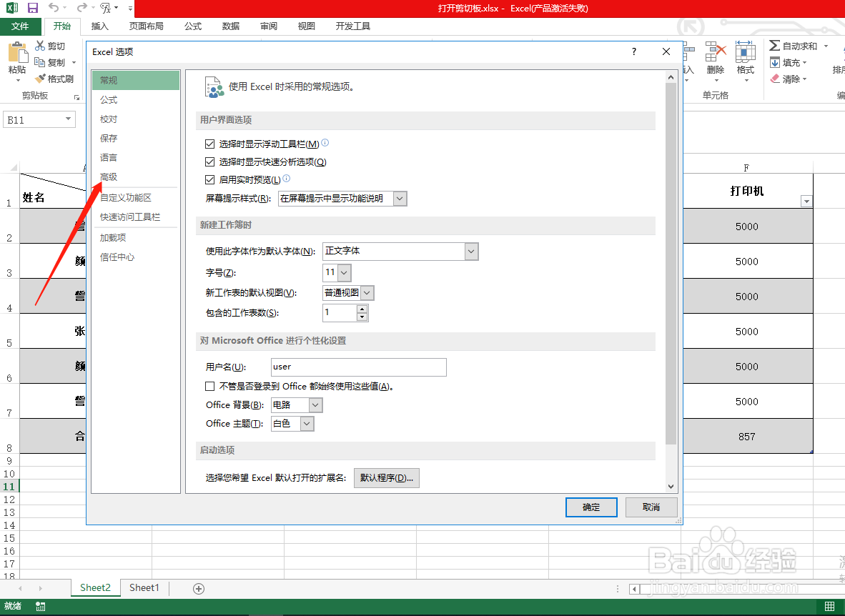The width and height of the screenshot is (845, 616).
Task: Toggle 选择时显示浮动工具栏 checkbox
Action: point(210,144)
